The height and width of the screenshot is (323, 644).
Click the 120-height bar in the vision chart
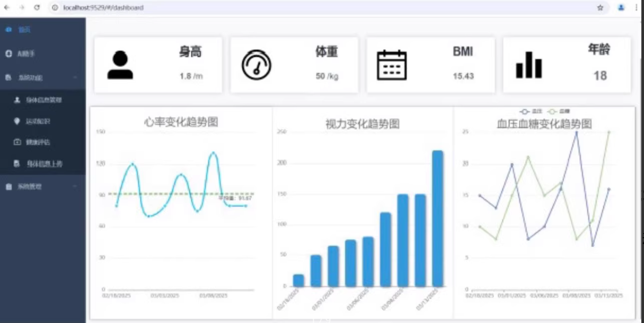385,250
